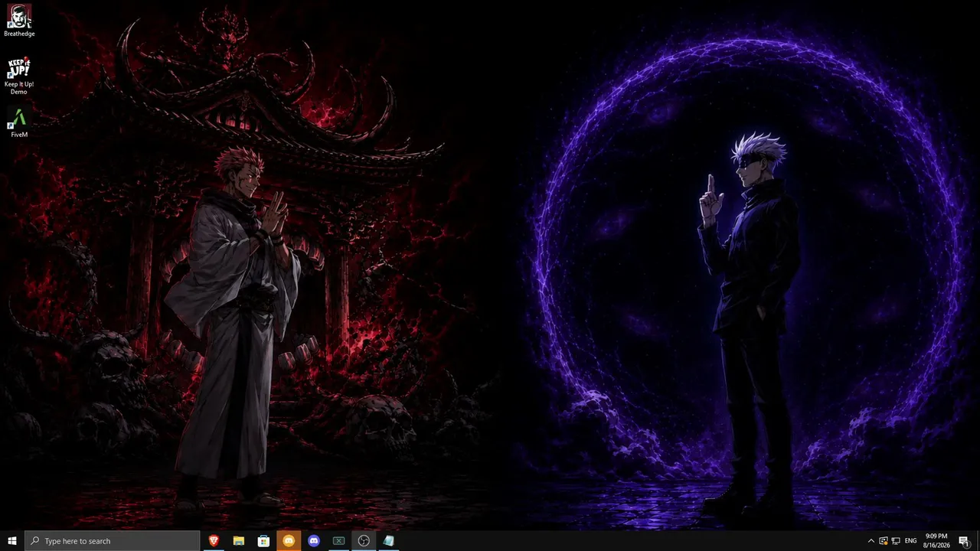
Task: Open the Windows Start menu
Action: point(12,541)
